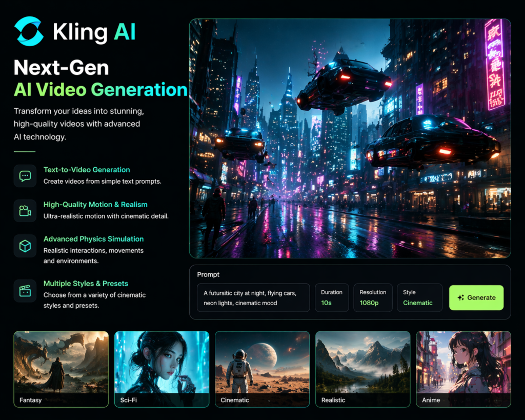Click the cube icon for Advanced Physics Simulation
525x420 pixels.
(x=25, y=245)
